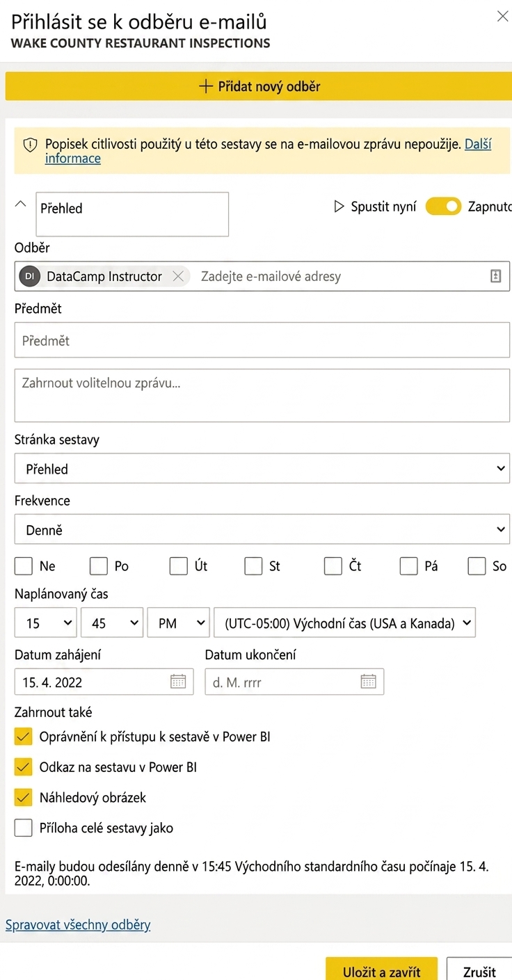Collapse the Přehled subscription chevron
The height and width of the screenshot is (980, 512).
coord(21,204)
